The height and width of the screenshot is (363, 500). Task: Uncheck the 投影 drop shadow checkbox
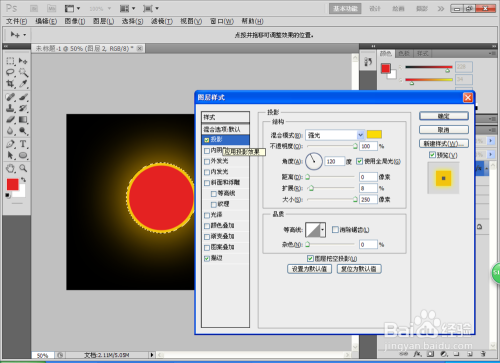click(x=207, y=140)
